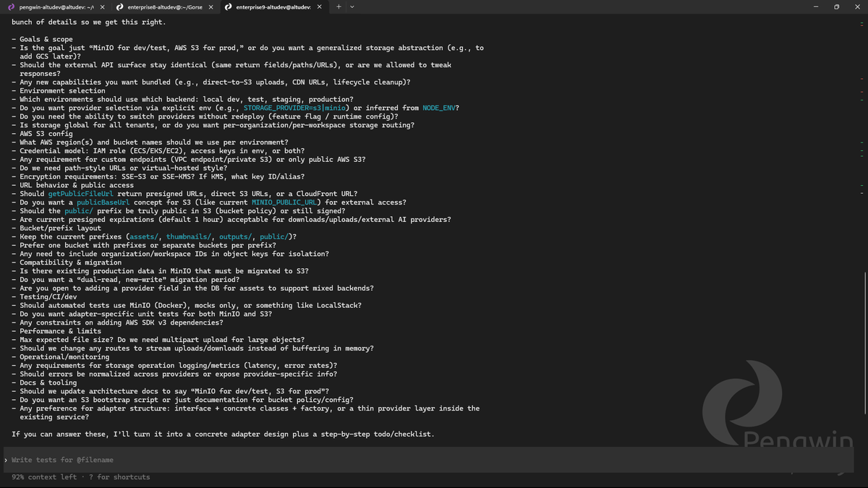Select the enterprise9-altudev tab

tap(273, 7)
